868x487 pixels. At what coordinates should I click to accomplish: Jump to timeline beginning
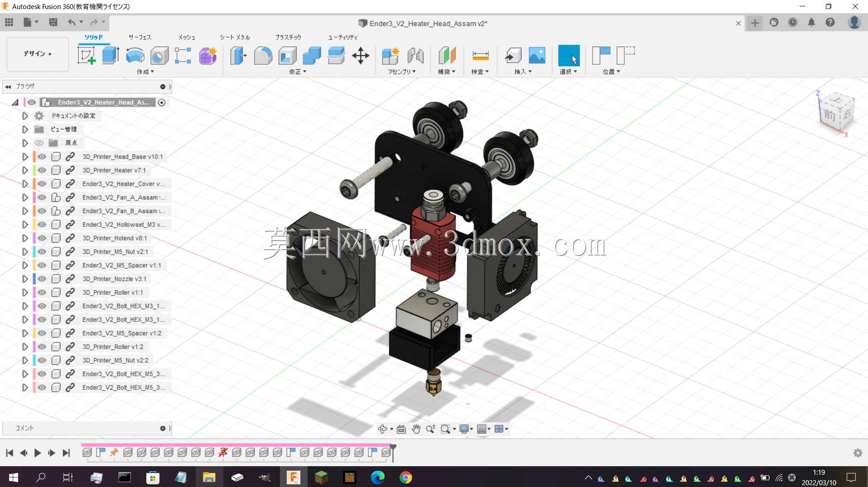[10, 453]
